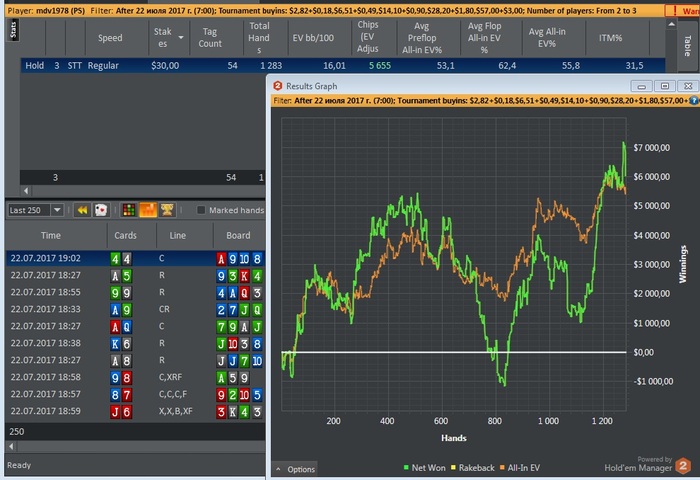The height and width of the screenshot is (480, 700).
Task: Click the CR line cell
Action: [x=164, y=309]
